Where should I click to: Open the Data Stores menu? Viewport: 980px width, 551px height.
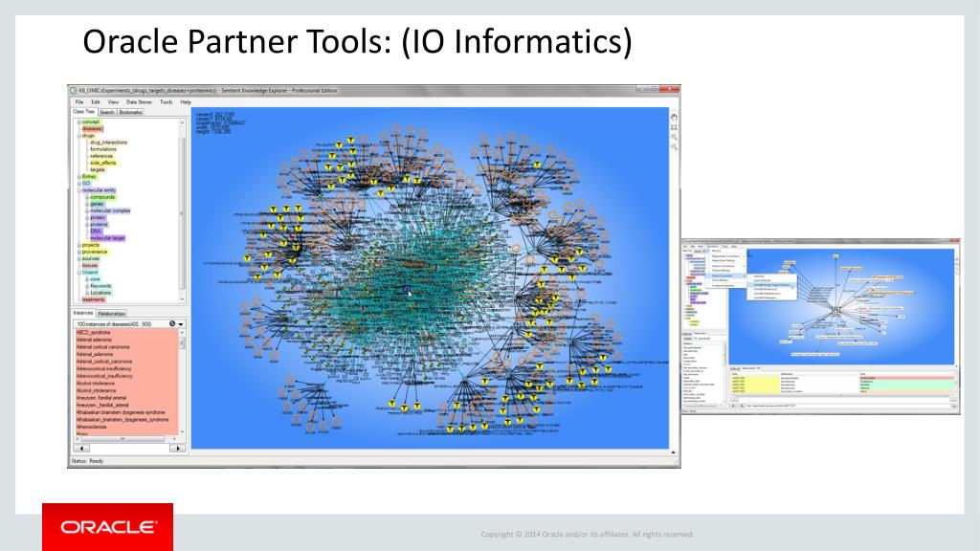[x=139, y=101]
